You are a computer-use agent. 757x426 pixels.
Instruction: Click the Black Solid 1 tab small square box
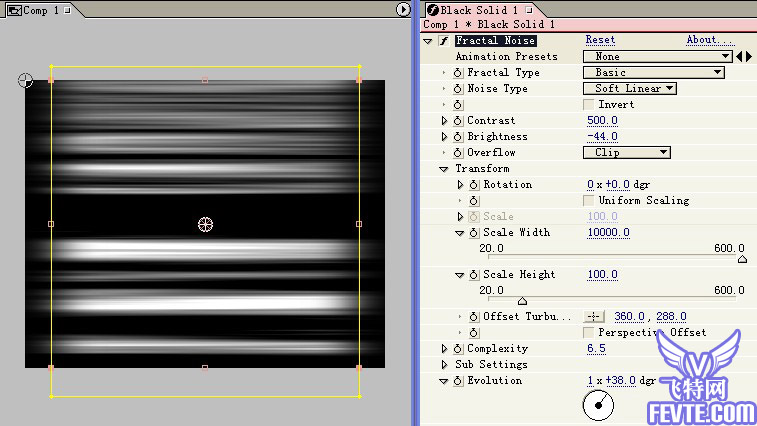(x=529, y=10)
